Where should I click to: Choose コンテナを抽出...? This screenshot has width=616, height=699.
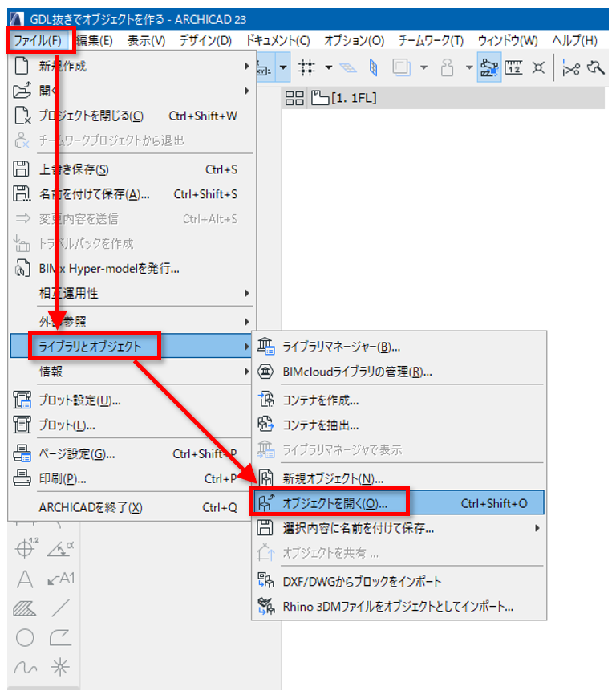tap(399, 425)
